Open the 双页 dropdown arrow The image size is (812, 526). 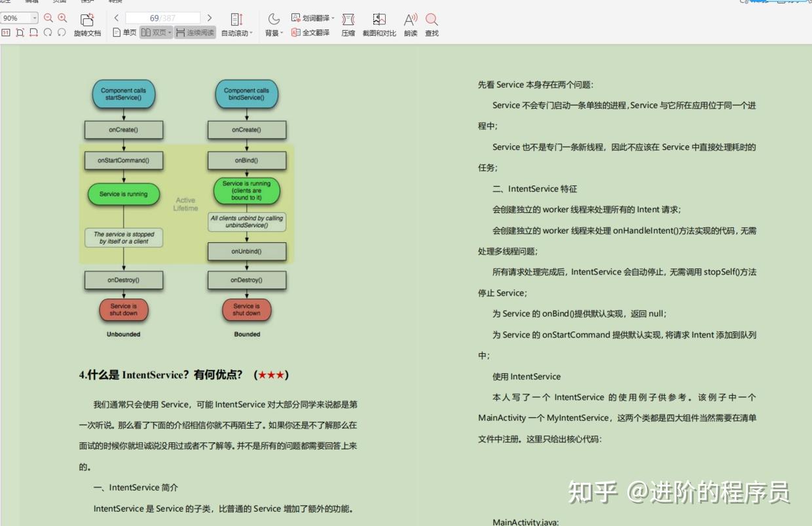170,33
